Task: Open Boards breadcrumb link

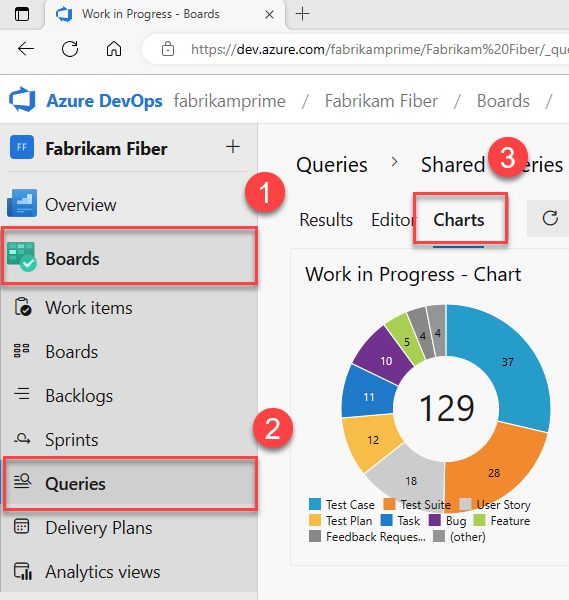Action: (x=503, y=101)
